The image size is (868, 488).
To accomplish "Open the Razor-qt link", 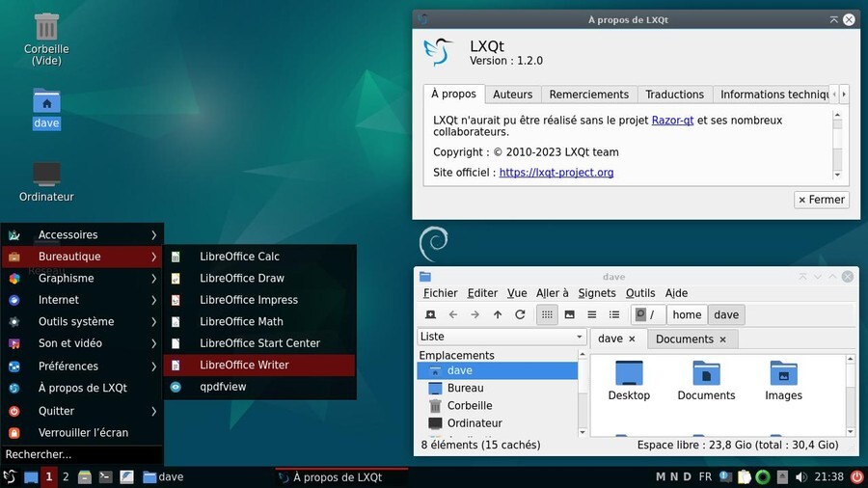I will click(x=672, y=120).
